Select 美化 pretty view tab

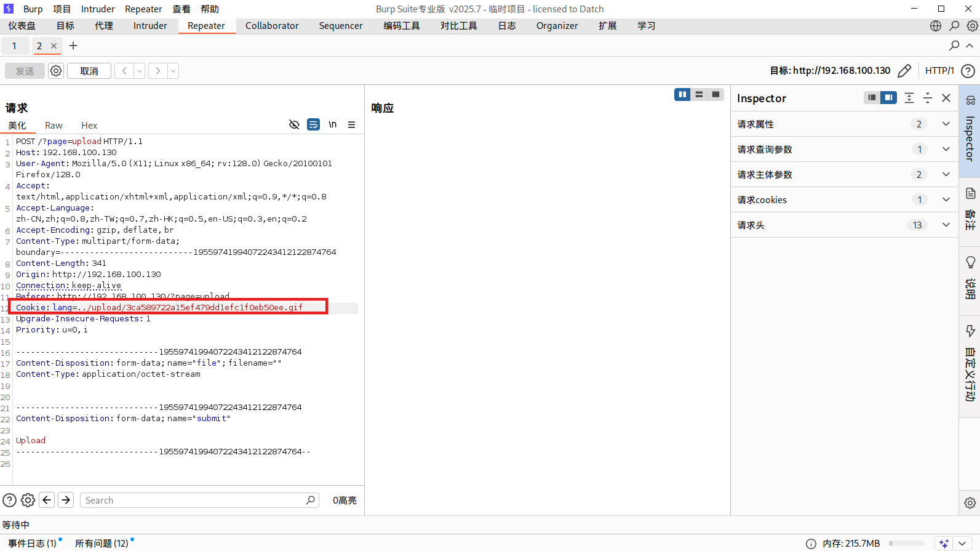pos(17,125)
